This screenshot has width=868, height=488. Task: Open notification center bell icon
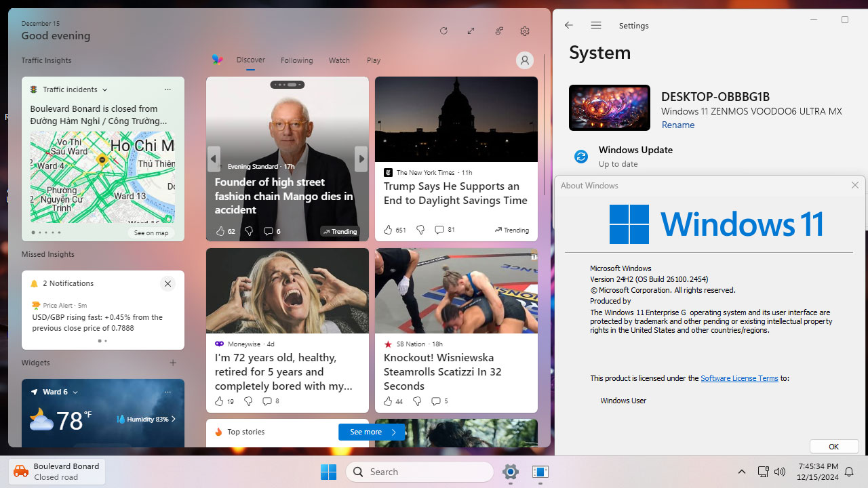coord(848,472)
